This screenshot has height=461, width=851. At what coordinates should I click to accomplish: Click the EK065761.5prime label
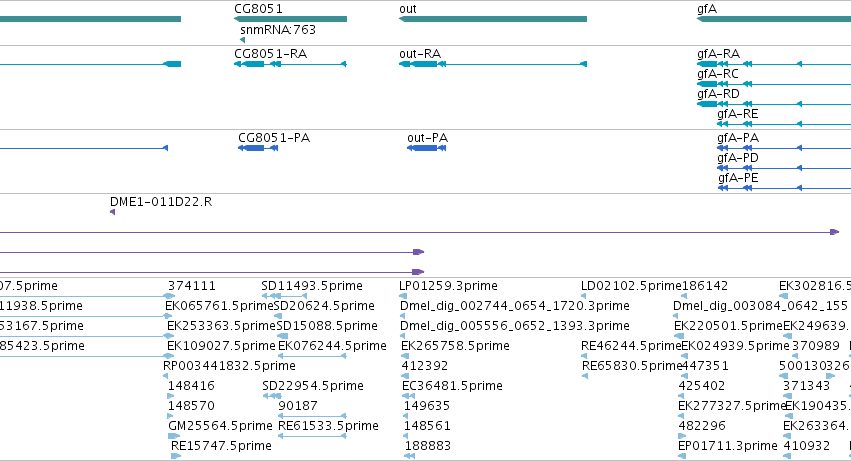click(x=220, y=306)
